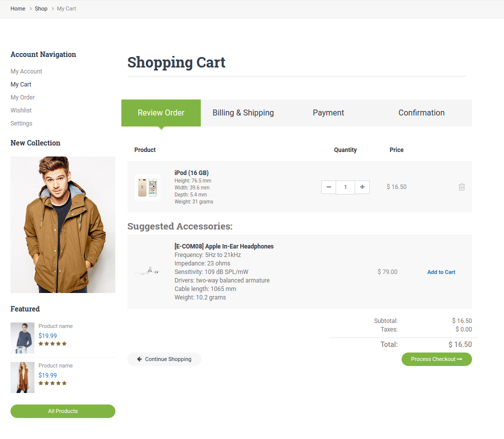
Task: Open the iPod (16 GB) product thumbnail
Action: [x=148, y=187]
